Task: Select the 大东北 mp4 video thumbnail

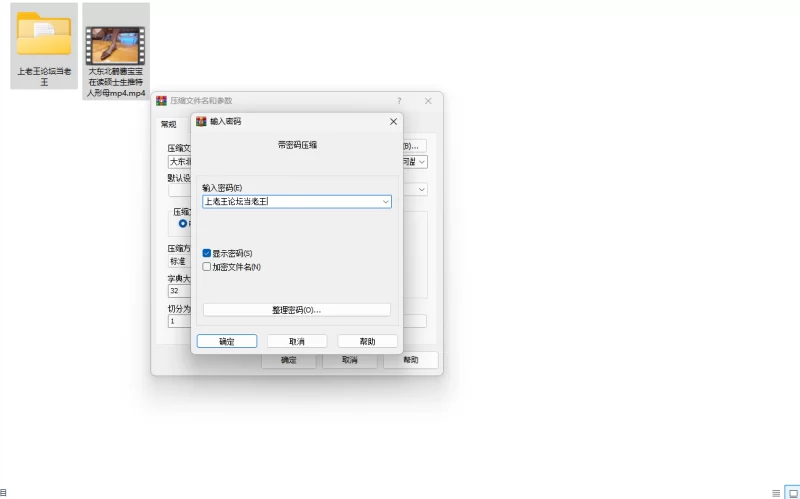Action: coord(115,45)
